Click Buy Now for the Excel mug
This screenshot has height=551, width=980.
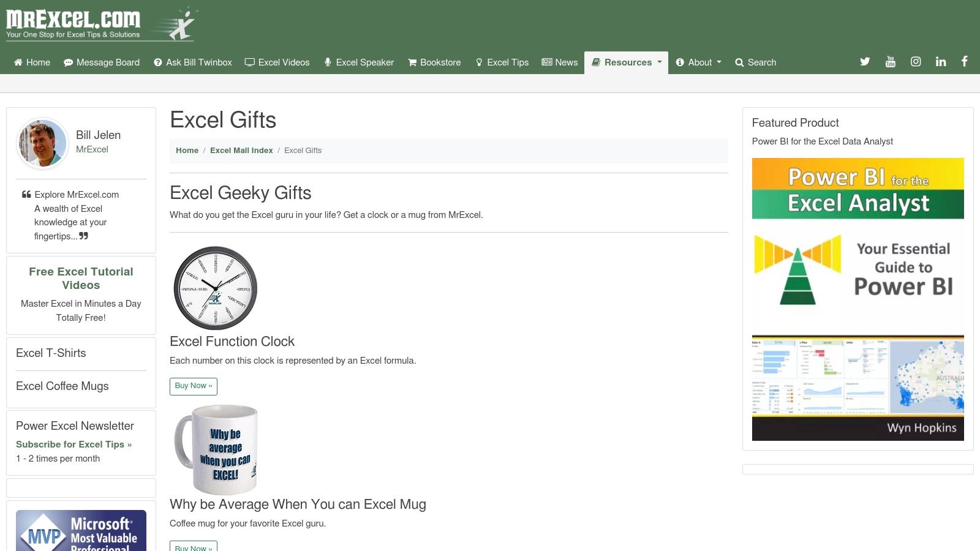pyautogui.click(x=194, y=546)
